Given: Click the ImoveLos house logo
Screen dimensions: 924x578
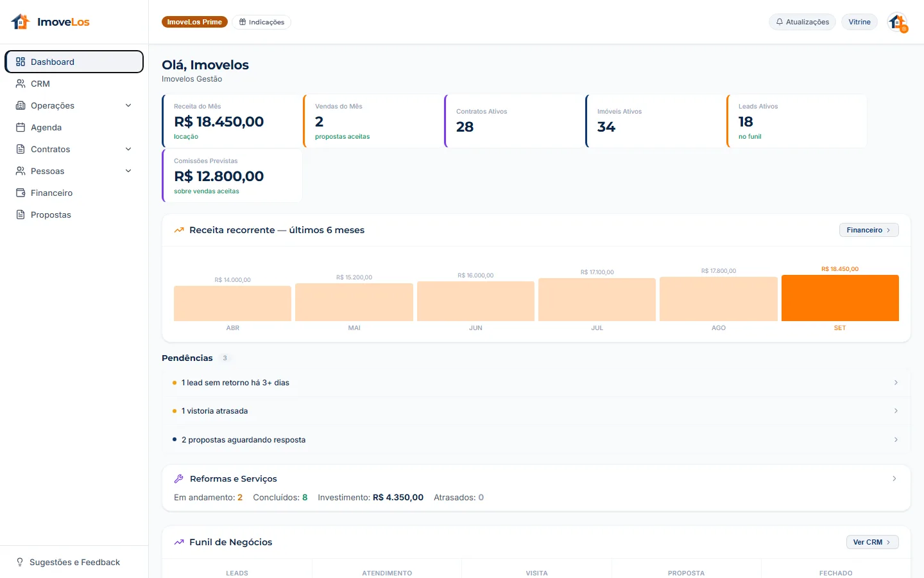Looking at the screenshot, I should pyautogui.click(x=21, y=22).
